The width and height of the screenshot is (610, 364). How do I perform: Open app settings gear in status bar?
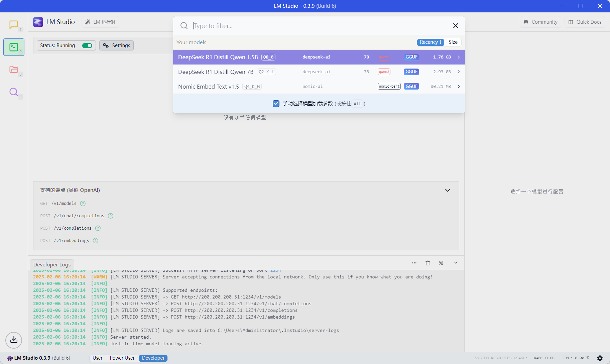coord(600,358)
